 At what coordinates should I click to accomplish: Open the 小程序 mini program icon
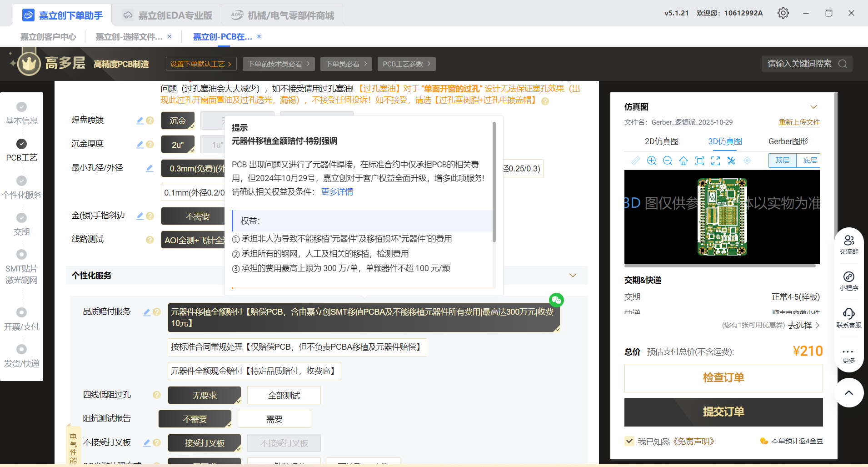[849, 281]
